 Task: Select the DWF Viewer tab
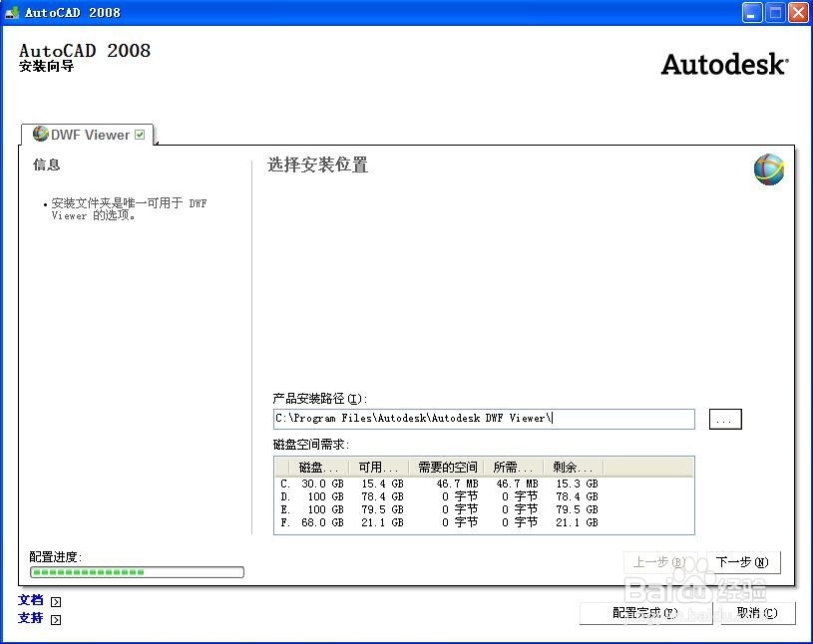coord(87,135)
